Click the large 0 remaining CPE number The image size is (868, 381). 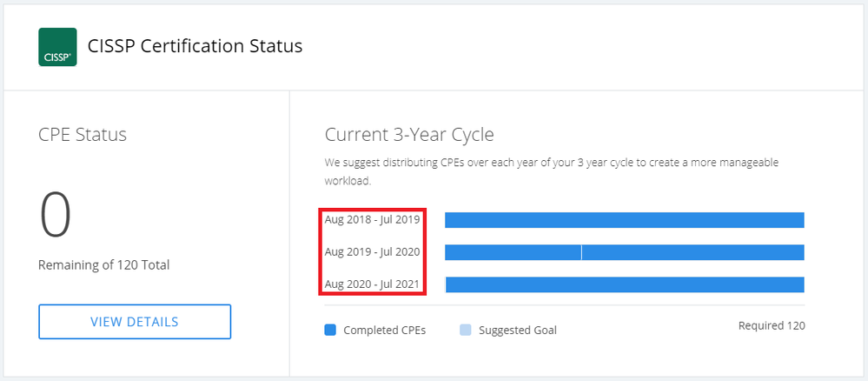(56, 215)
